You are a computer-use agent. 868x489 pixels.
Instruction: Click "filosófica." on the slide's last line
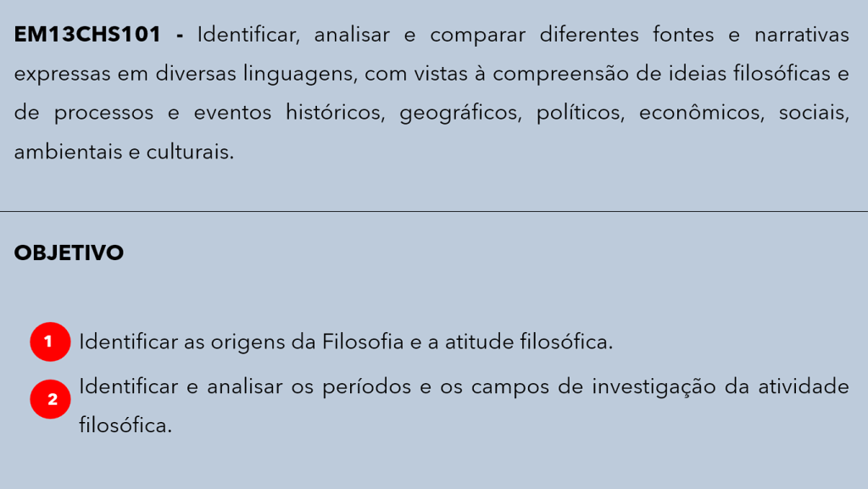tap(125, 425)
